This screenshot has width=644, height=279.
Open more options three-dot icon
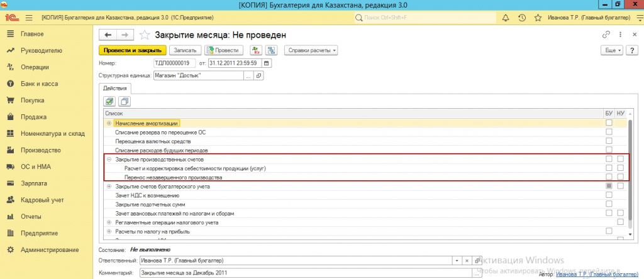[619, 35]
